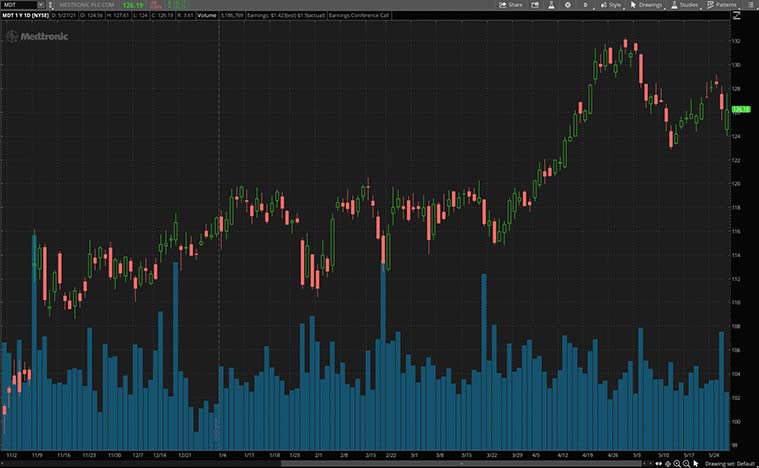Viewport: 759px width, 468px height.
Task: Click the green 126.19 last price in top bar
Action: point(133,5)
